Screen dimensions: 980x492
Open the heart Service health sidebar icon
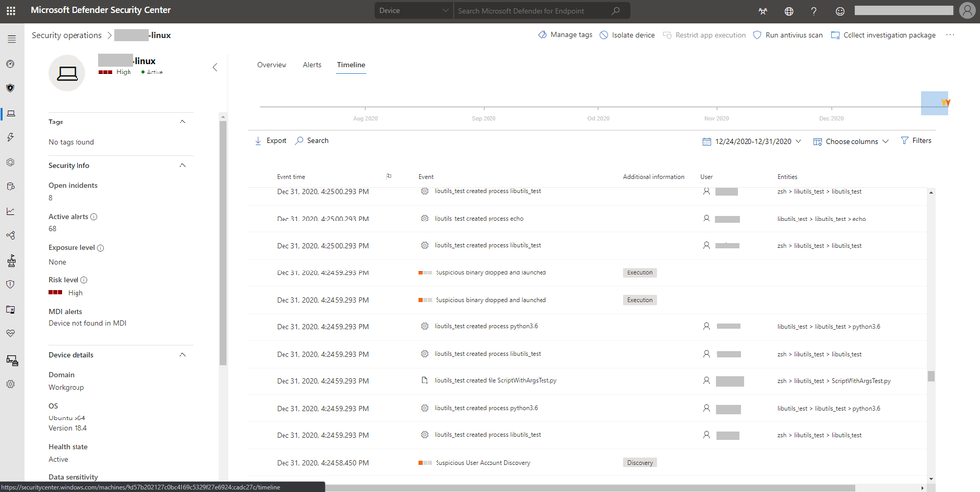(10, 334)
